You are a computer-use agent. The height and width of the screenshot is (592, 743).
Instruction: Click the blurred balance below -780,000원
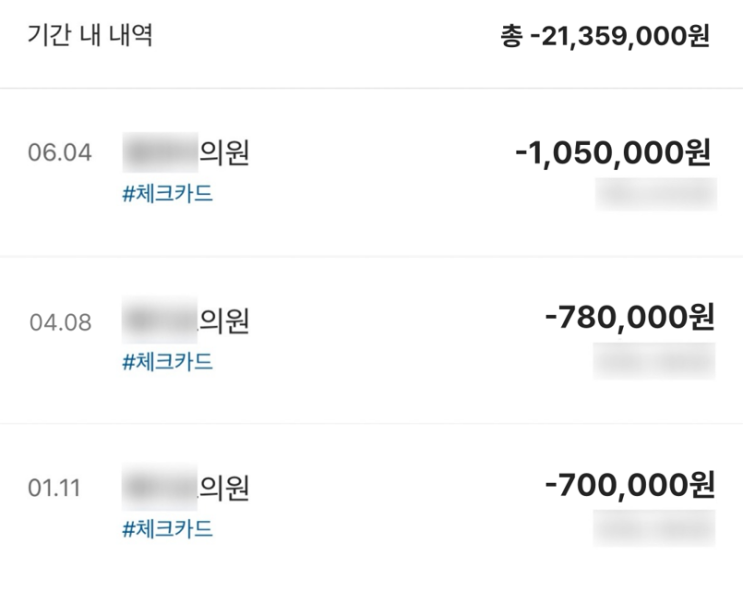[656, 360]
